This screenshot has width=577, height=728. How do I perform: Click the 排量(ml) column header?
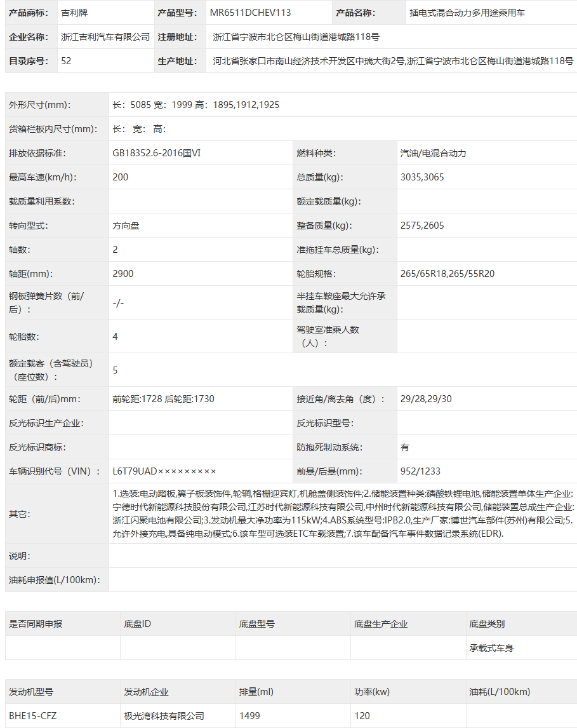(x=256, y=692)
